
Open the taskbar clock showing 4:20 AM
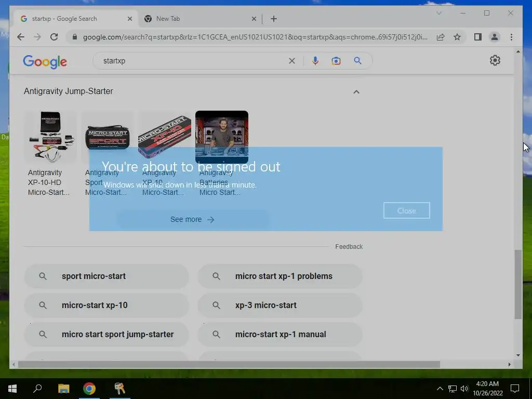(487, 389)
